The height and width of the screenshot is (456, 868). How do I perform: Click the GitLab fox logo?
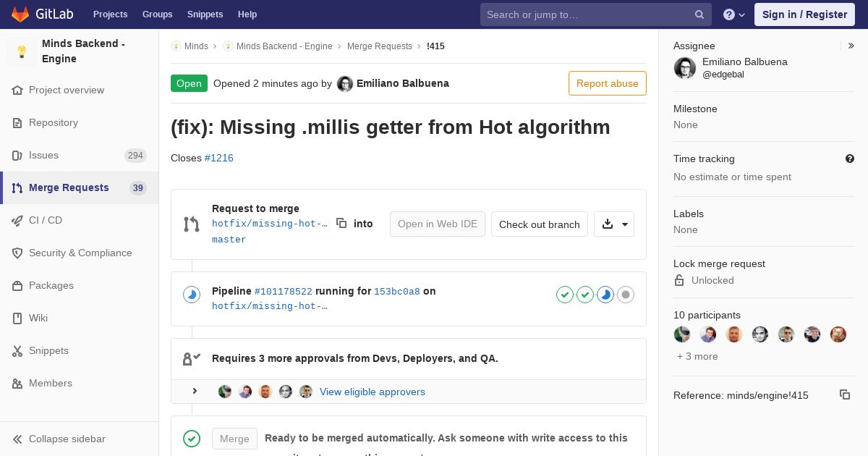(x=20, y=14)
